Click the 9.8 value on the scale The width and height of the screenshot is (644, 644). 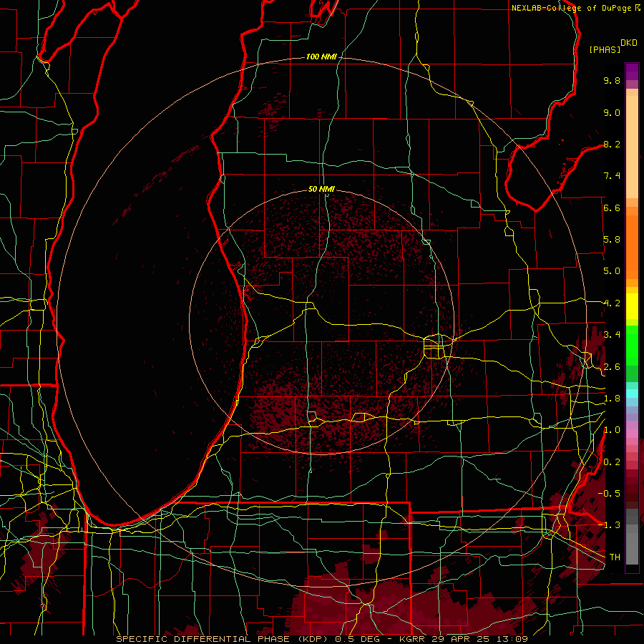[612, 80]
